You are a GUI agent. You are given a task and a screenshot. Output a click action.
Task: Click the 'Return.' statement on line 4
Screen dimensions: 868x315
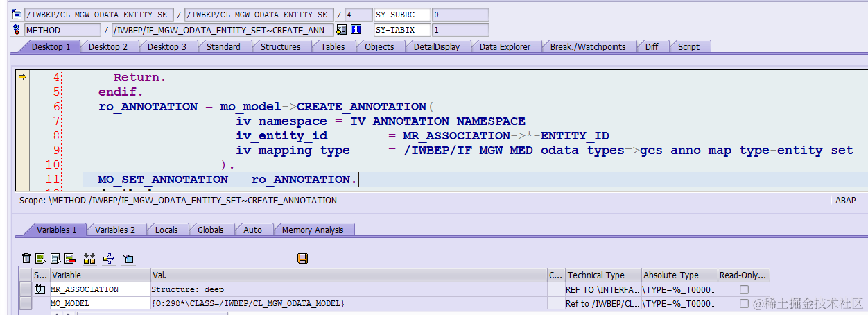(139, 78)
